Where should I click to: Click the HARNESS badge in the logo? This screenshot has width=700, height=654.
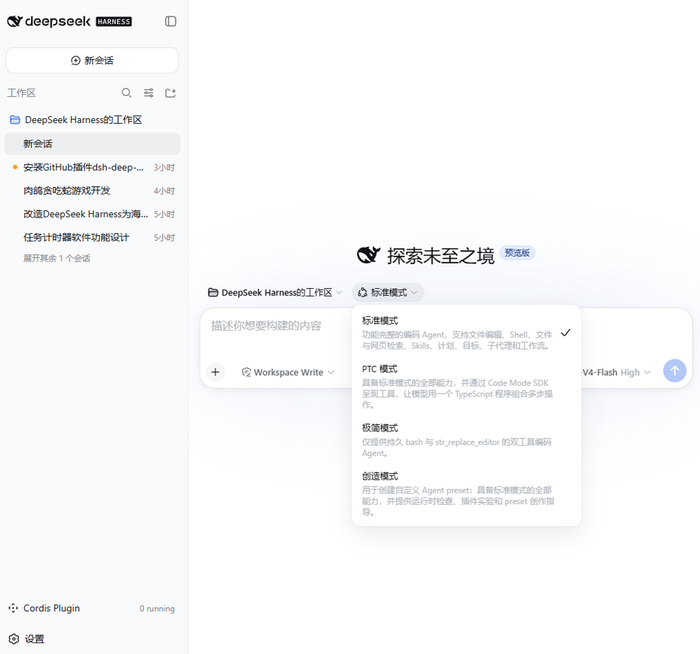114,21
